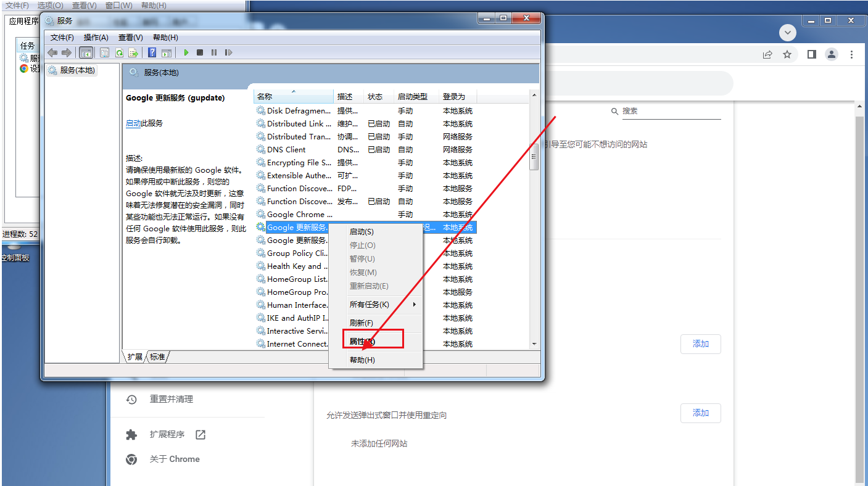This screenshot has height=486, width=868.
Task: Open 帮助(H) menu in Services window
Action: 165,38
